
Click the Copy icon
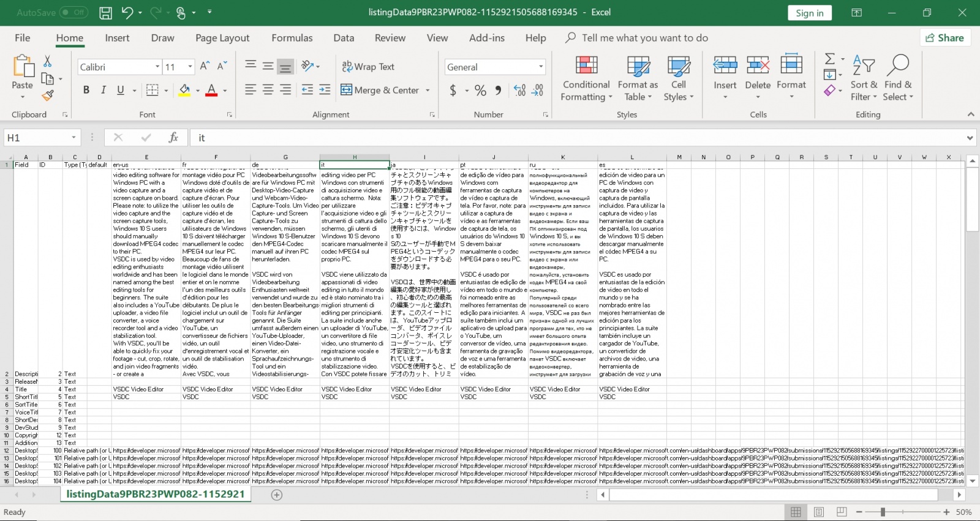[x=47, y=78]
